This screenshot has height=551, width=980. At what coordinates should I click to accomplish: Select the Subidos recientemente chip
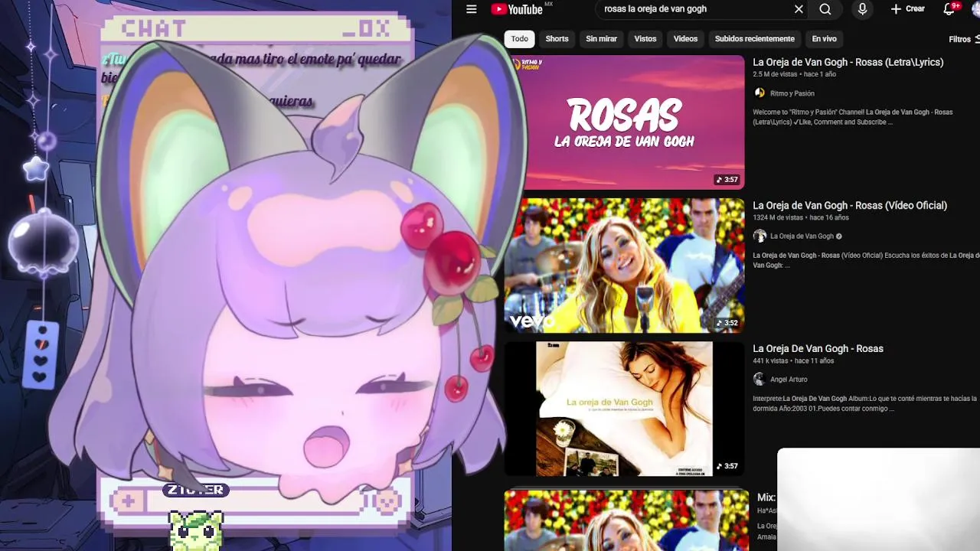(755, 39)
